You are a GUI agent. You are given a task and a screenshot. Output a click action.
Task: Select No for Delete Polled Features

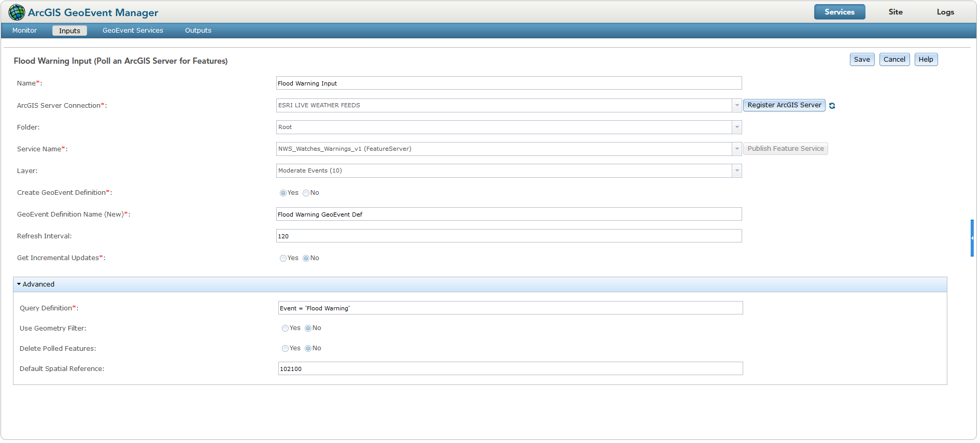point(308,349)
